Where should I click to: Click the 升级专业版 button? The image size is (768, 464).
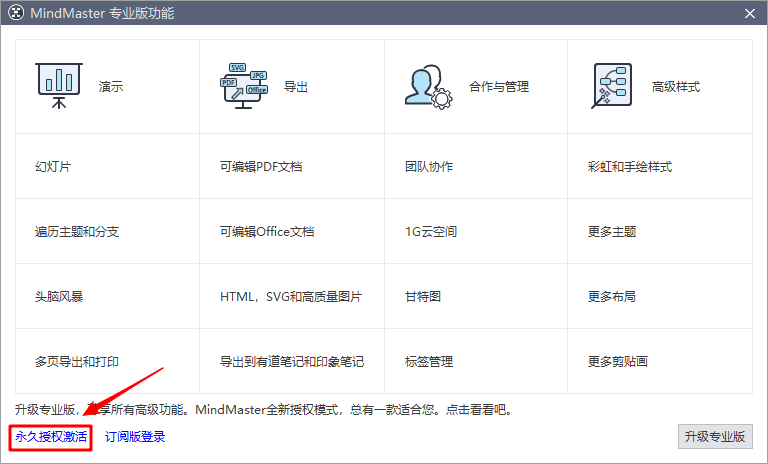click(715, 437)
